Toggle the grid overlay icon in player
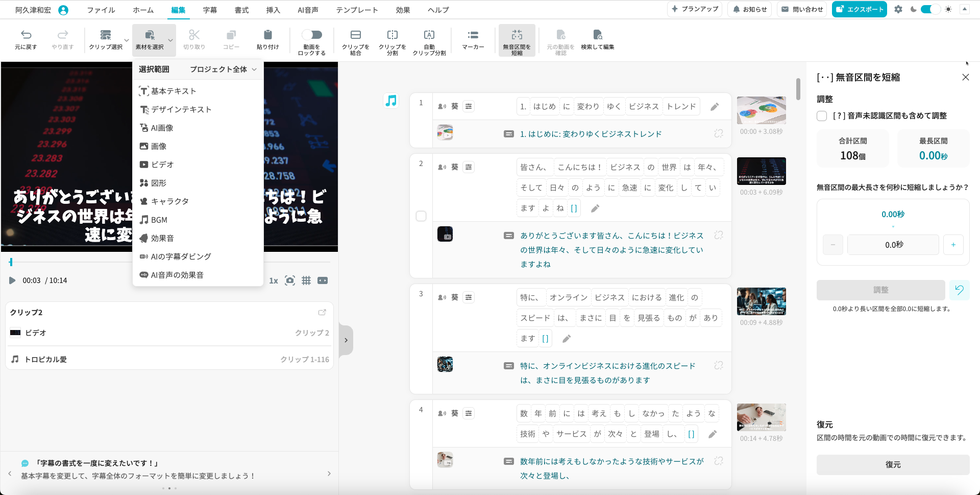980x495 pixels. tap(306, 280)
